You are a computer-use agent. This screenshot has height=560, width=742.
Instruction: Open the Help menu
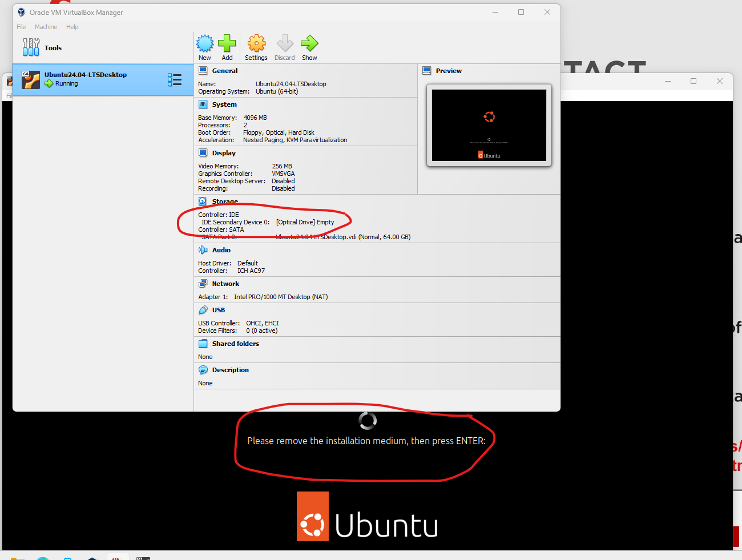pyautogui.click(x=72, y=27)
